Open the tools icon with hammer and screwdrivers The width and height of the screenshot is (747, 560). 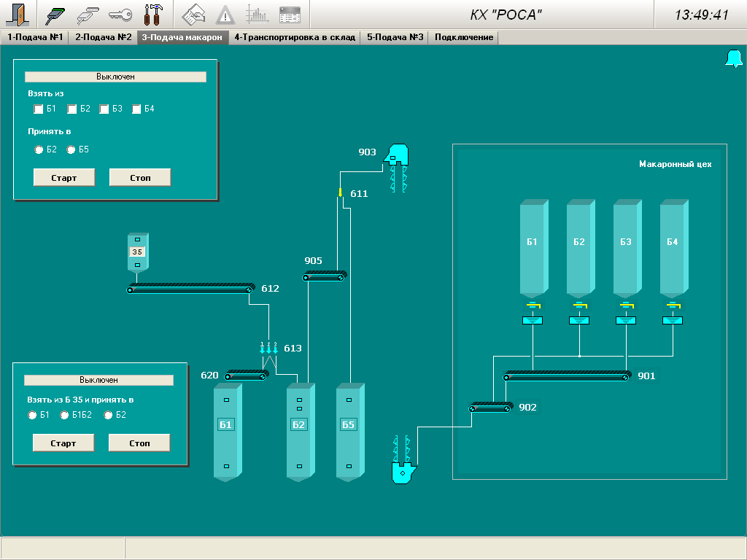[x=152, y=14]
